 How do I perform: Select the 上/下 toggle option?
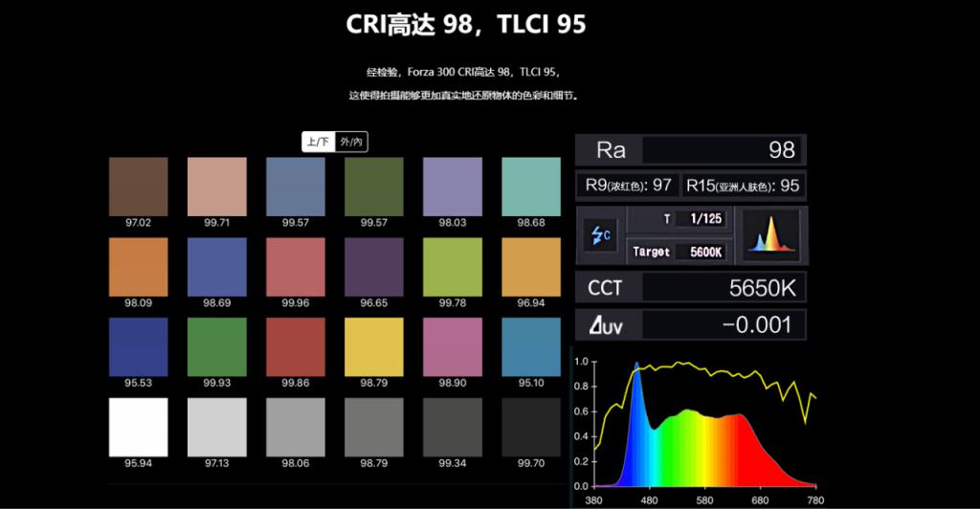click(318, 142)
